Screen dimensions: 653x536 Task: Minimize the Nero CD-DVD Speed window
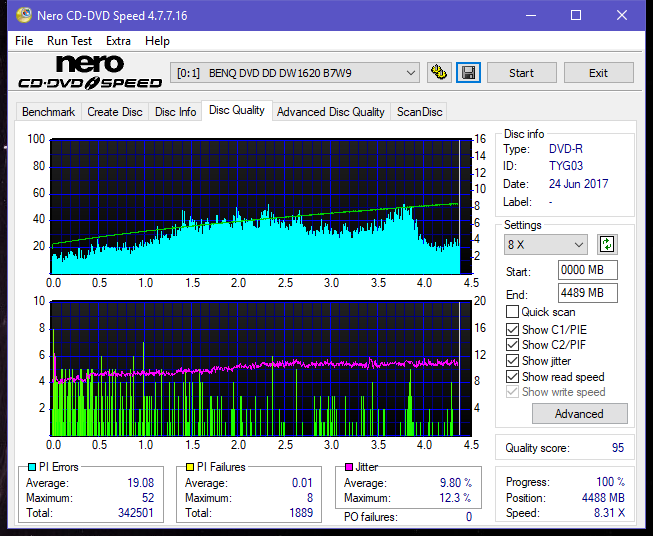pos(531,15)
